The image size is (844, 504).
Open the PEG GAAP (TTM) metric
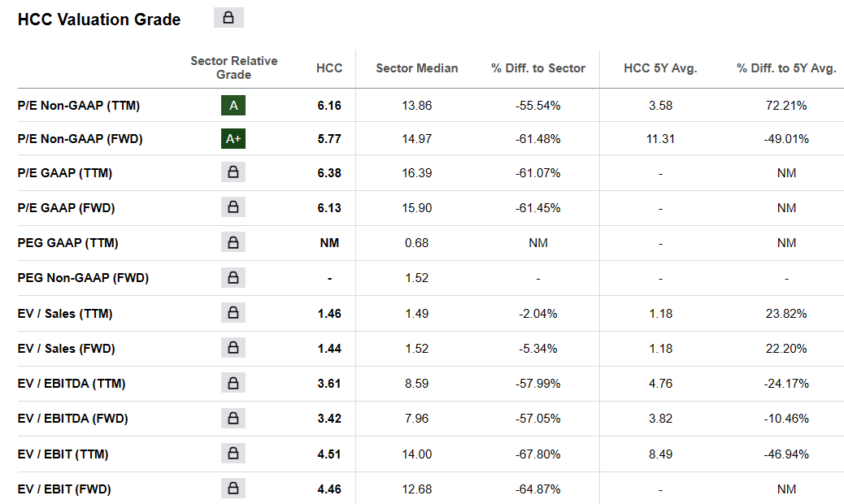[67, 243]
